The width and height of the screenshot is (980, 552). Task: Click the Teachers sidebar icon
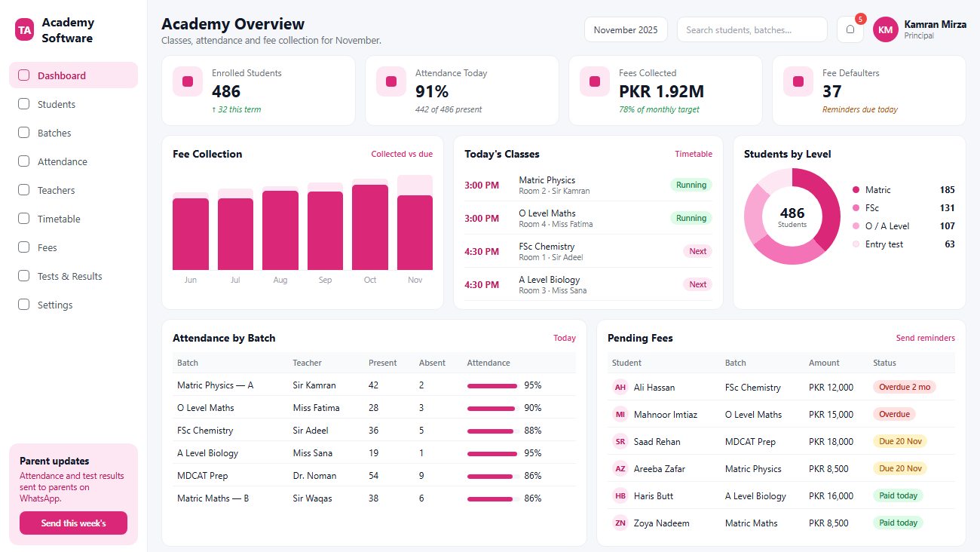tap(23, 190)
